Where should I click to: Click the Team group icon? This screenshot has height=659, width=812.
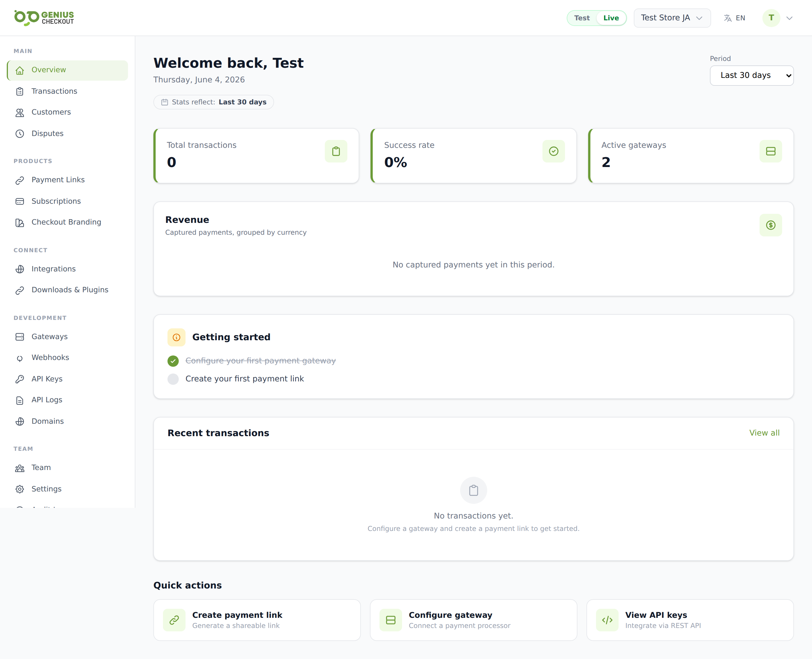(20, 468)
